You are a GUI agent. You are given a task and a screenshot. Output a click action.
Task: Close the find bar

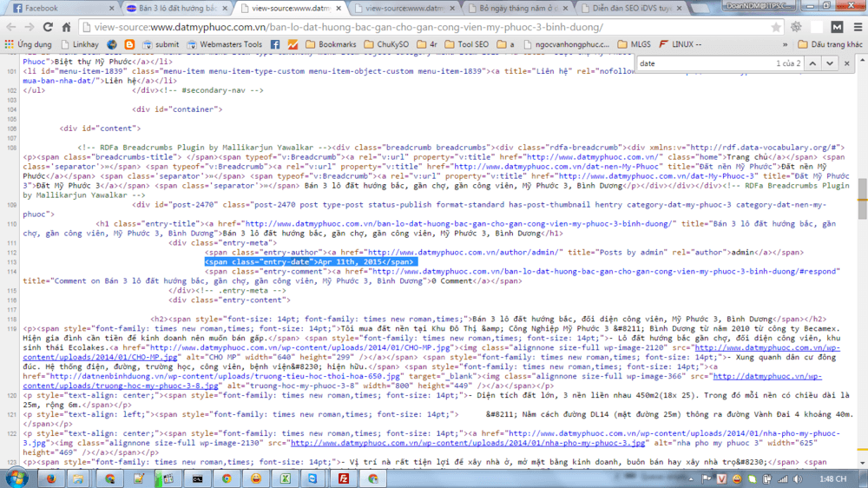click(847, 63)
